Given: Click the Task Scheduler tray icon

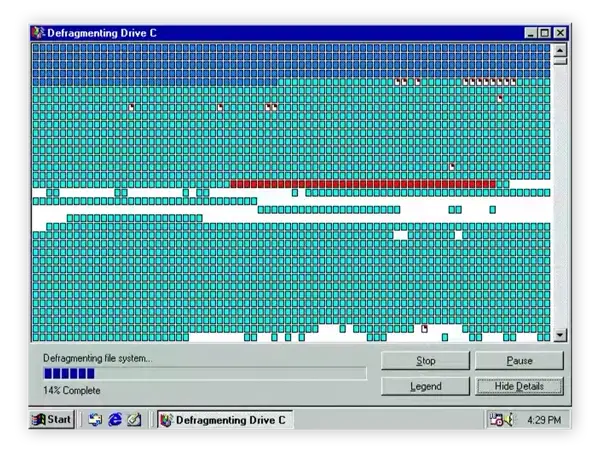Looking at the screenshot, I should point(497,419).
